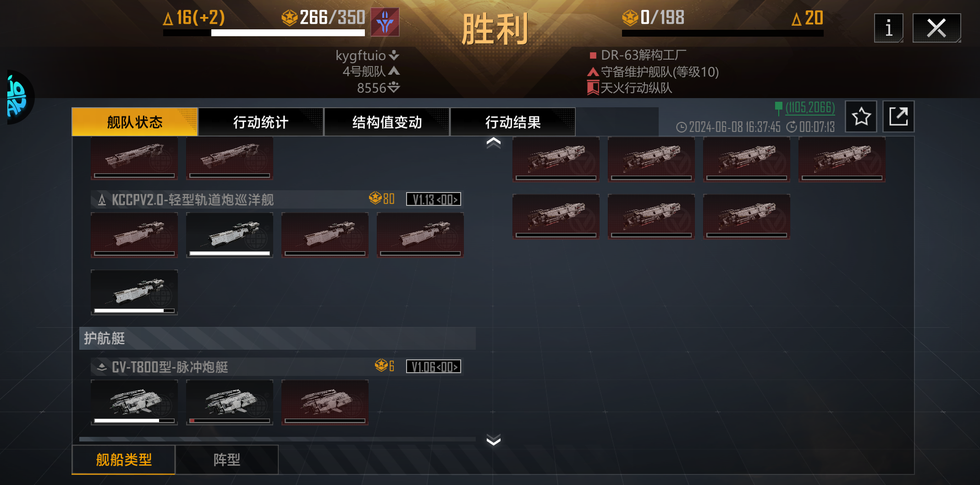Switch to 行动统计 tab
This screenshot has width=980, height=485.
[x=260, y=122]
